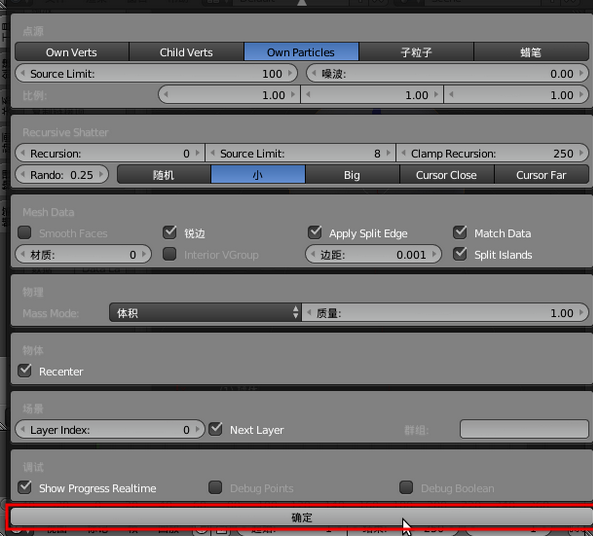The image size is (593, 537).
Task: Disable the Recenter checkbox
Action: 25,371
